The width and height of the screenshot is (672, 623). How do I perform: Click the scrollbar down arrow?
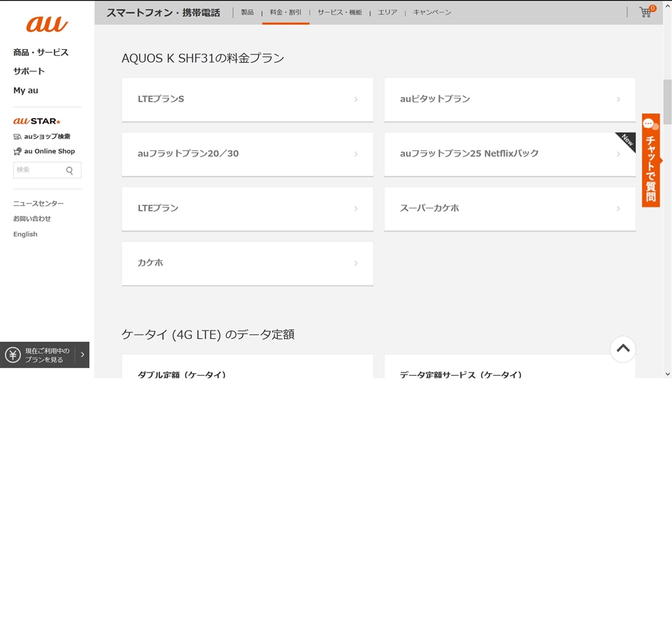(x=667, y=374)
